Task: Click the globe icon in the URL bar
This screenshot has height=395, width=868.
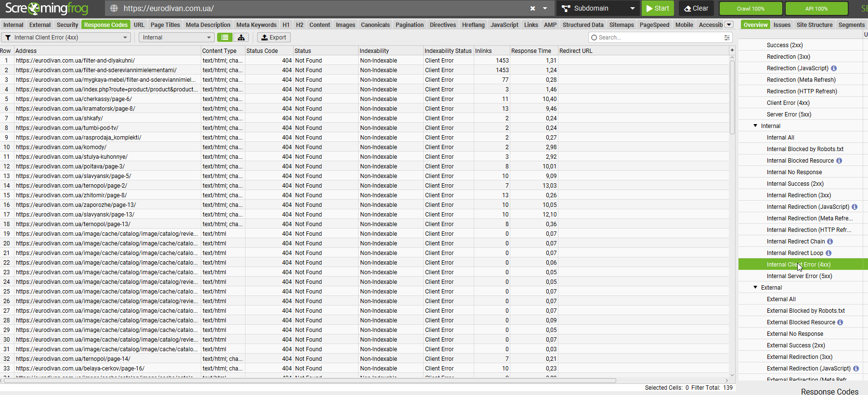Action: coord(114,8)
